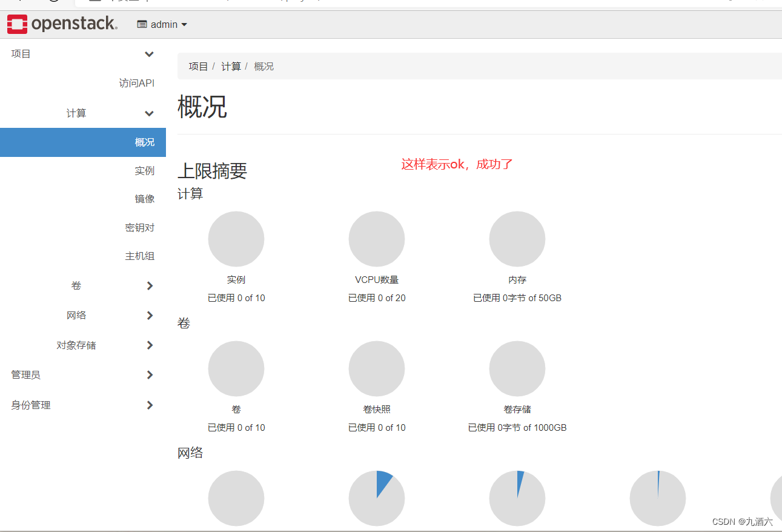Expand the 卷 sidebar group
782x532 pixels.
83,285
